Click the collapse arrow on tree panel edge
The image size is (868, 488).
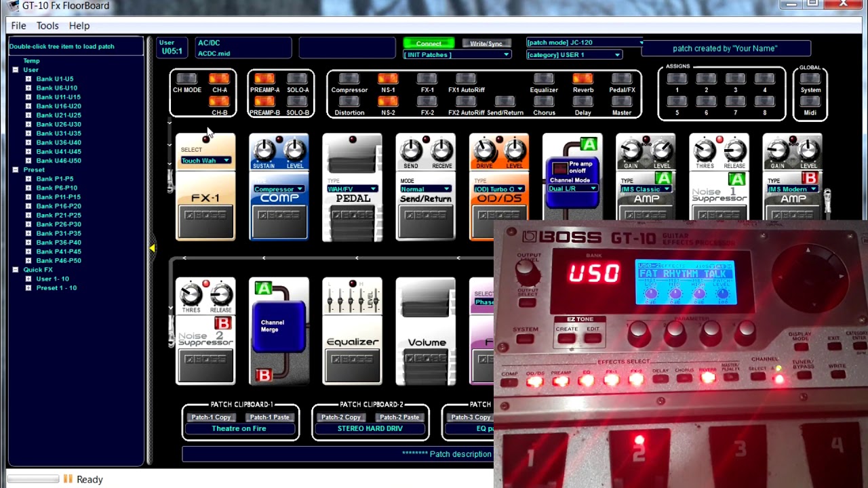tap(152, 248)
